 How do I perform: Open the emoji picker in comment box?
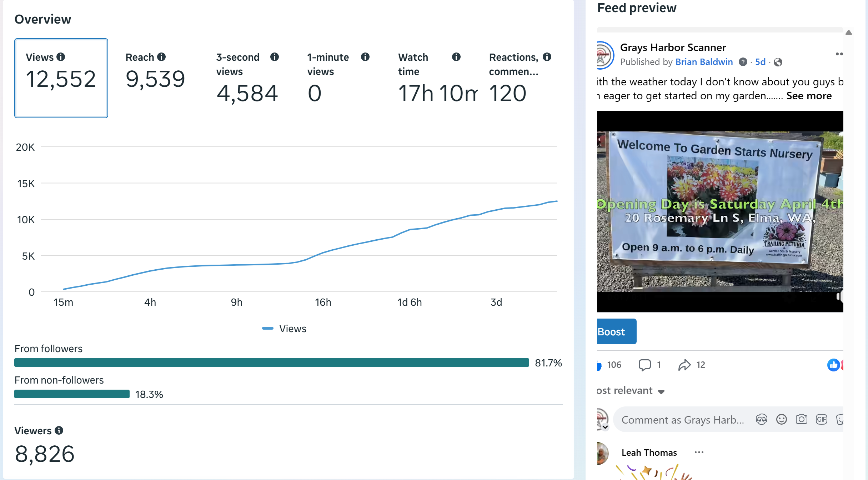pos(781,419)
